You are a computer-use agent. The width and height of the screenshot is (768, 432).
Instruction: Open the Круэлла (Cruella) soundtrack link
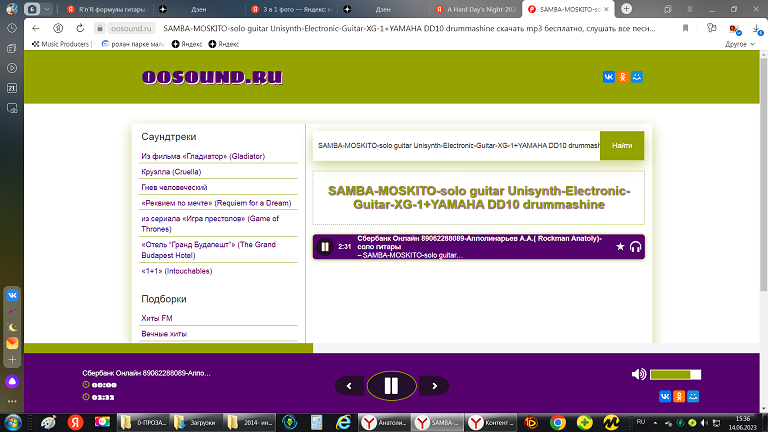click(x=171, y=172)
